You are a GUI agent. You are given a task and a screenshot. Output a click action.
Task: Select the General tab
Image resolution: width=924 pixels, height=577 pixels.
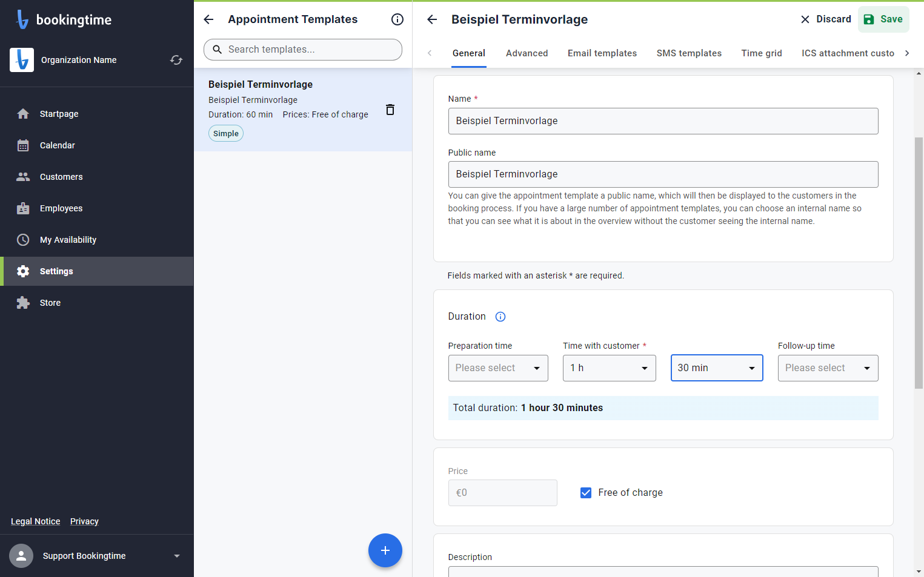click(469, 53)
